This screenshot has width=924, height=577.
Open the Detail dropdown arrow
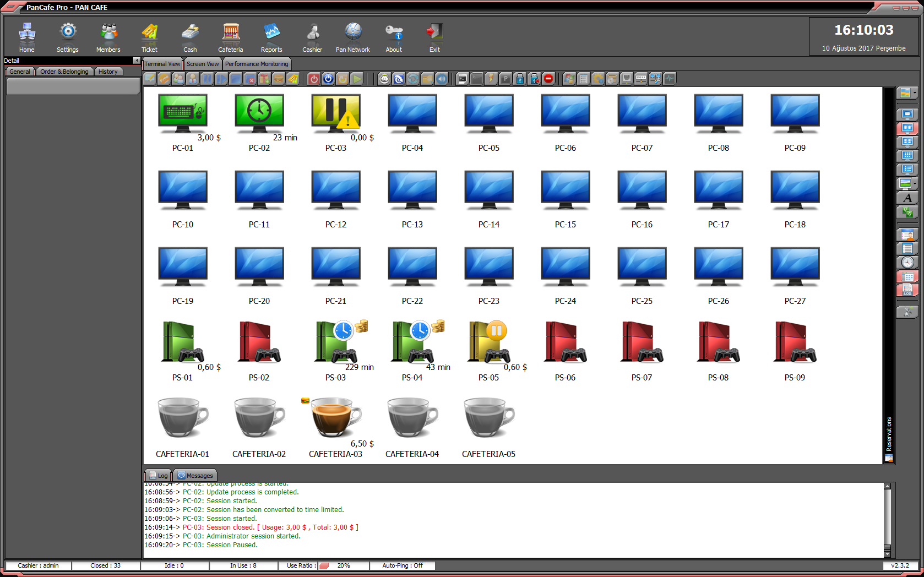pos(138,61)
